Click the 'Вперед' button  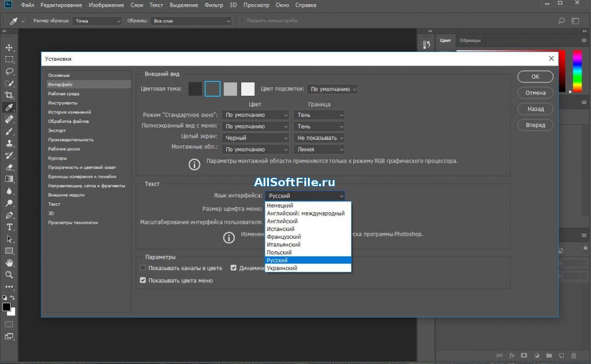535,125
